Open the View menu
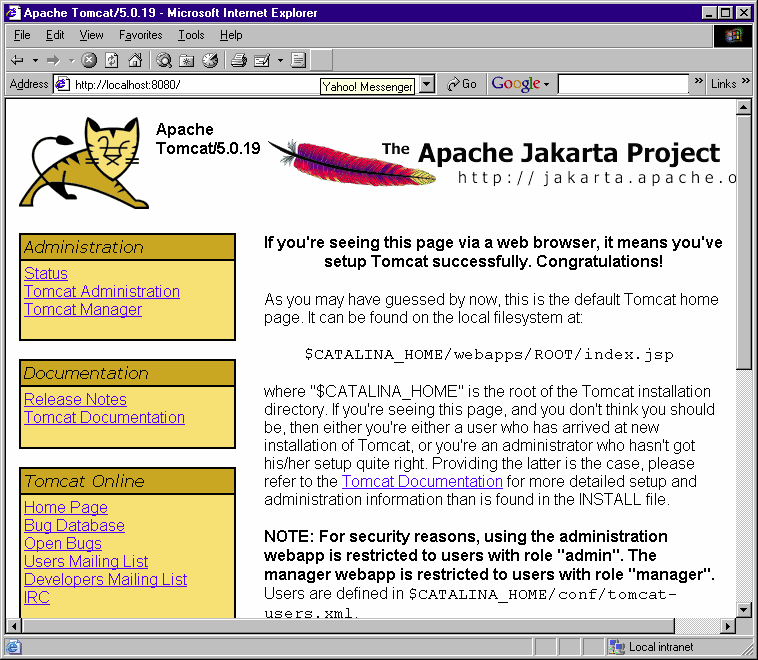 [x=91, y=35]
